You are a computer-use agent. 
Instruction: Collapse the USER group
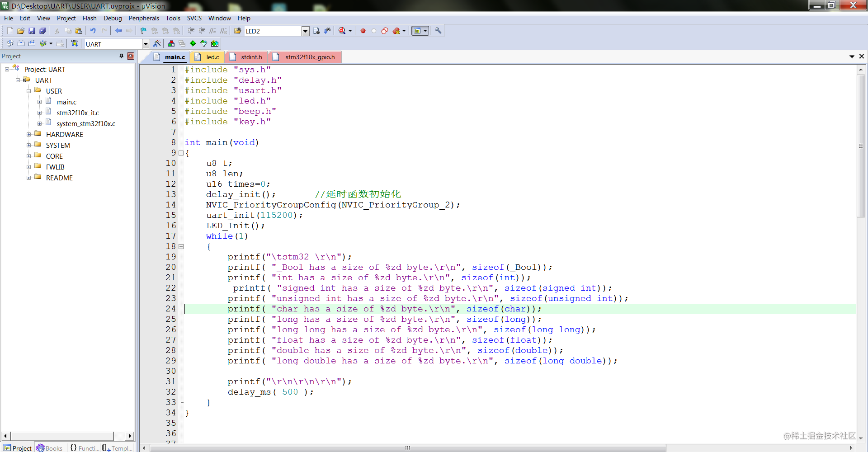(x=28, y=91)
